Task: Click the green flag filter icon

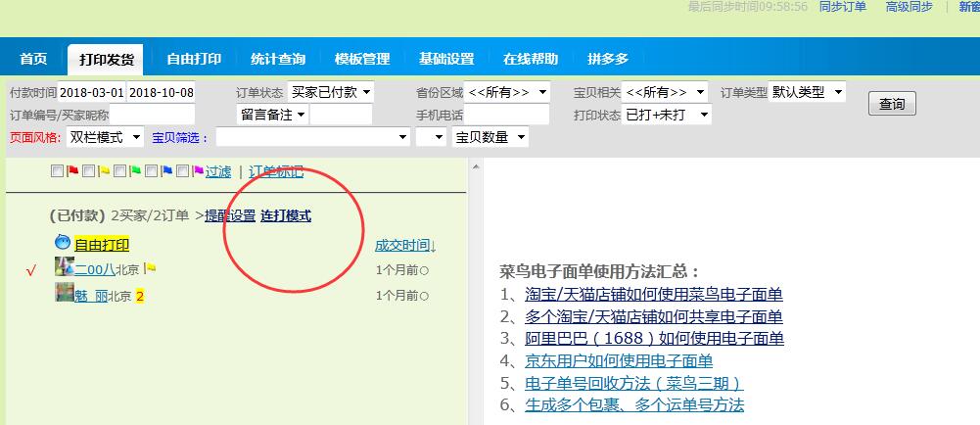Action: tap(135, 171)
